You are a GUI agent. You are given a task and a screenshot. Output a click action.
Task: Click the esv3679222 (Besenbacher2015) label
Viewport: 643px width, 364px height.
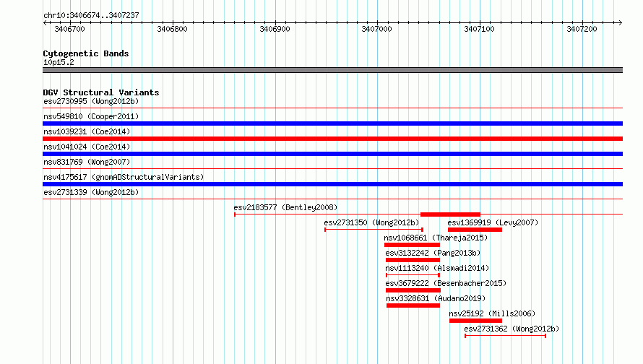coord(446,283)
